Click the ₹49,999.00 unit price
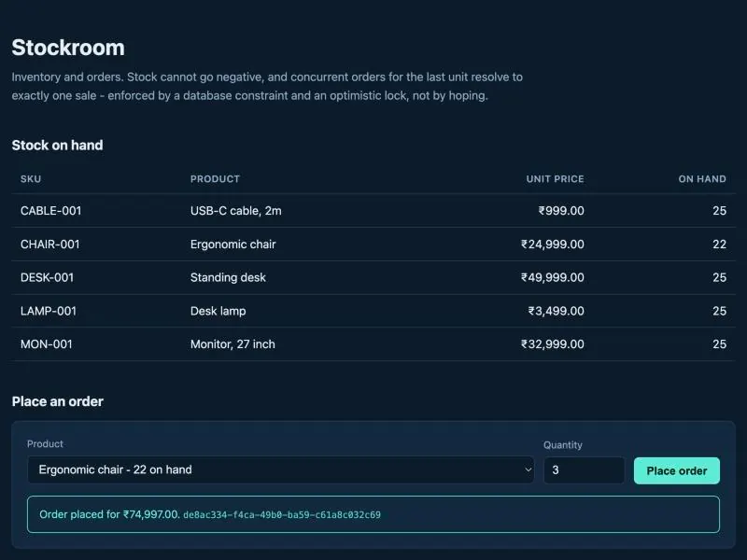 click(x=553, y=277)
